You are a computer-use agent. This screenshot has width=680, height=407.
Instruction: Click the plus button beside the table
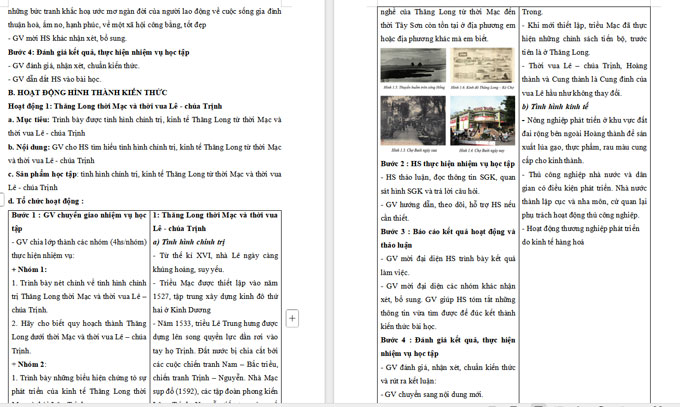(293, 318)
